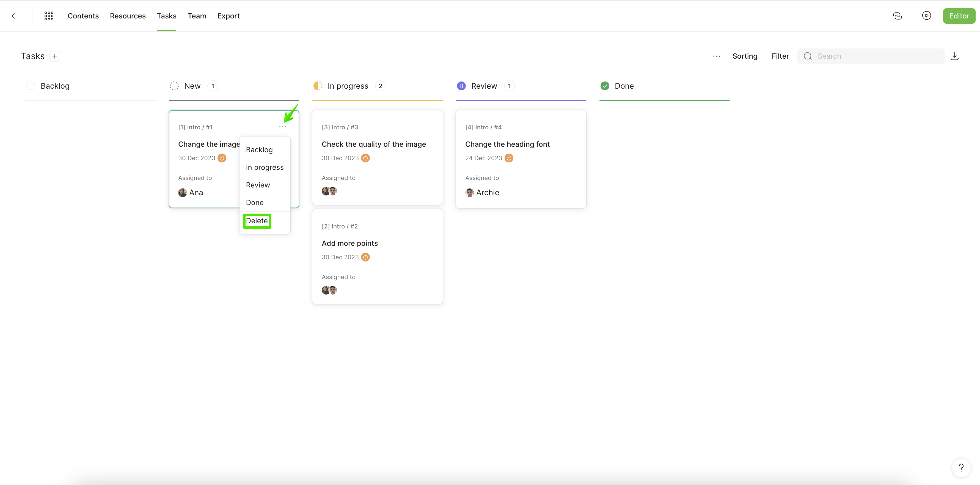Choose In progress from card menu
The width and height of the screenshot is (980, 485).
click(265, 168)
